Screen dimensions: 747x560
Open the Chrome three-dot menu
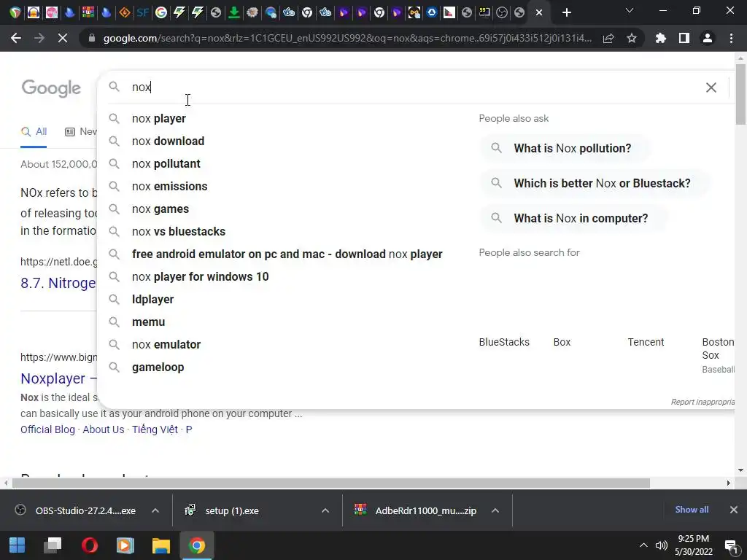coord(731,38)
